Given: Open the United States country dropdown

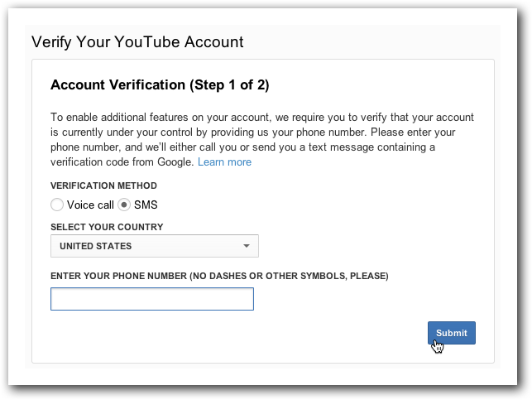Looking at the screenshot, I should tap(155, 246).
